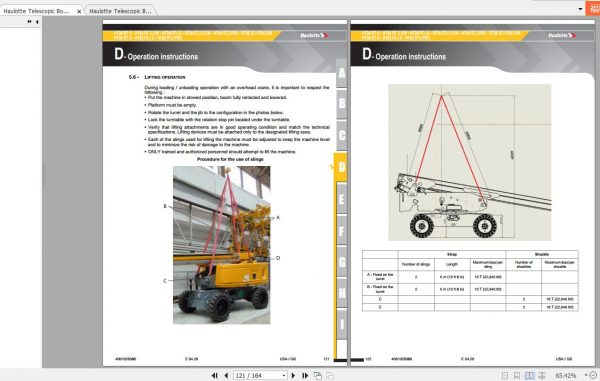The height and width of the screenshot is (381, 600).
Task: Click the boom lift sling photo
Action: click(x=222, y=245)
